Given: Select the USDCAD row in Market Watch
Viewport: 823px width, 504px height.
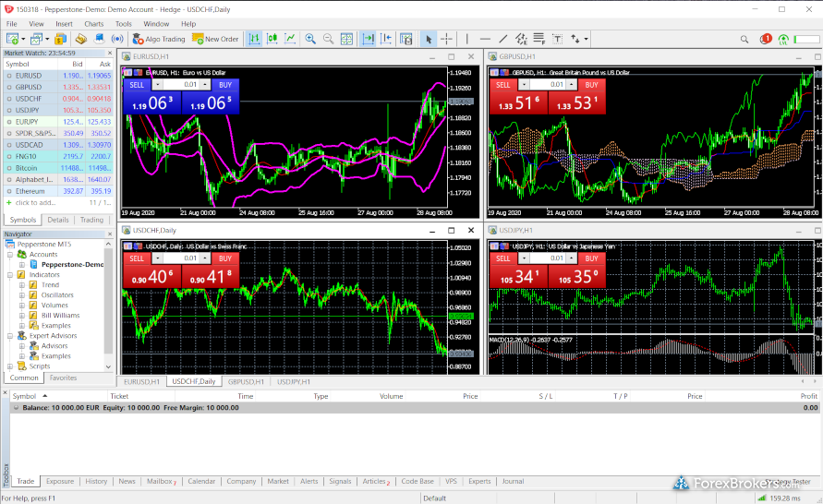Looking at the screenshot, I should click(x=59, y=145).
